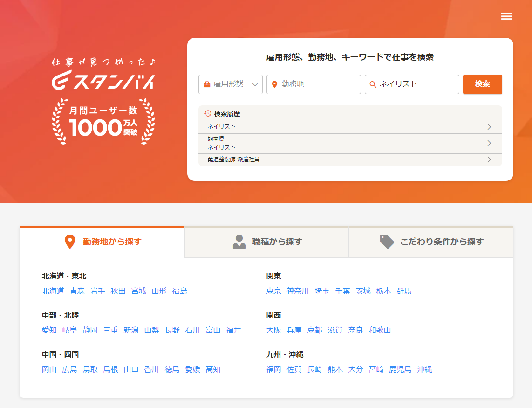
Task: Open the 新潟 link
Action: (131, 330)
